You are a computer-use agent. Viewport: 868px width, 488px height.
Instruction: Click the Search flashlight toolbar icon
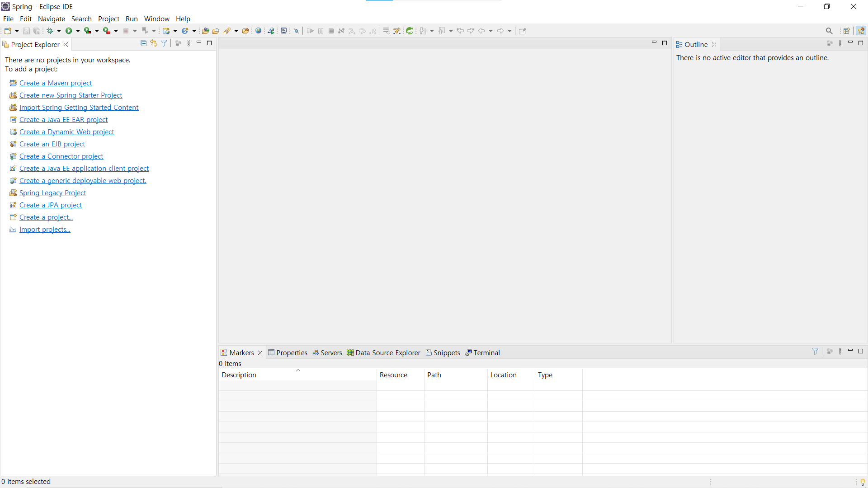coord(227,31)
